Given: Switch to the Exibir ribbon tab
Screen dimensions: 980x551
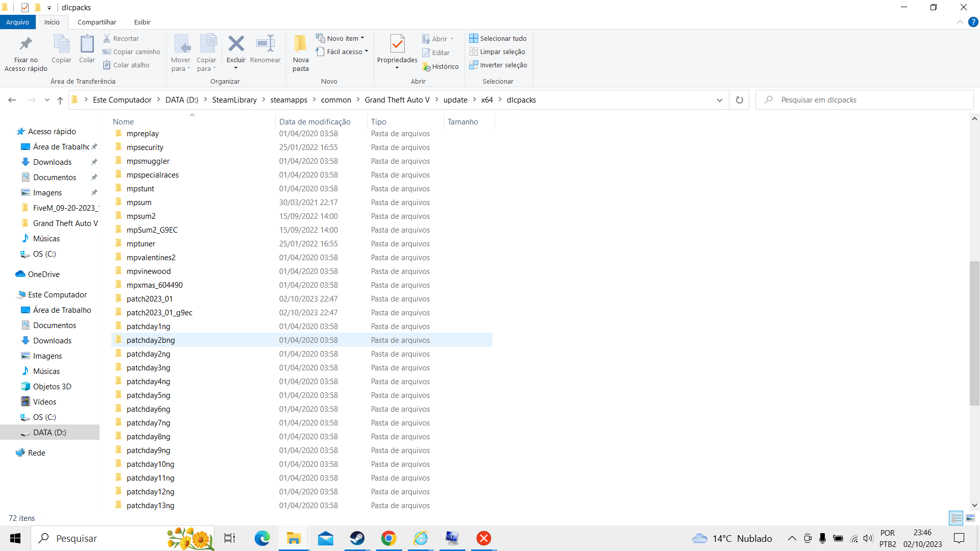Looking at the screenshot, I should click(x=142, y=22).
